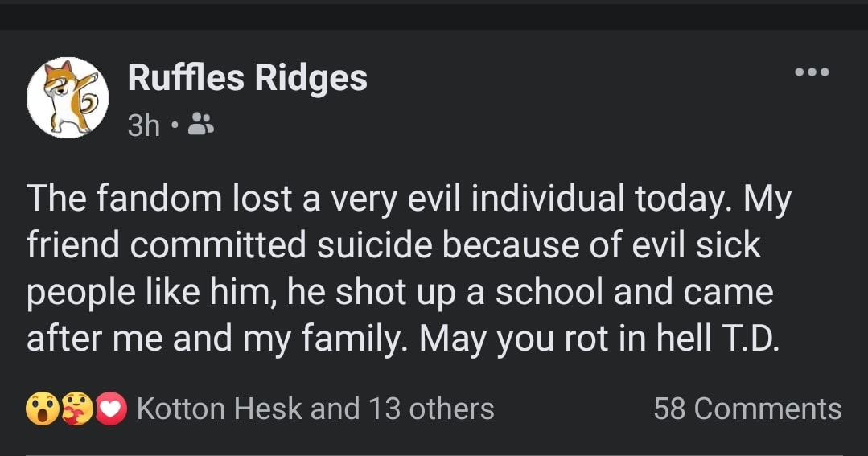Click the line beginning "people like him"

coord(400,292)
